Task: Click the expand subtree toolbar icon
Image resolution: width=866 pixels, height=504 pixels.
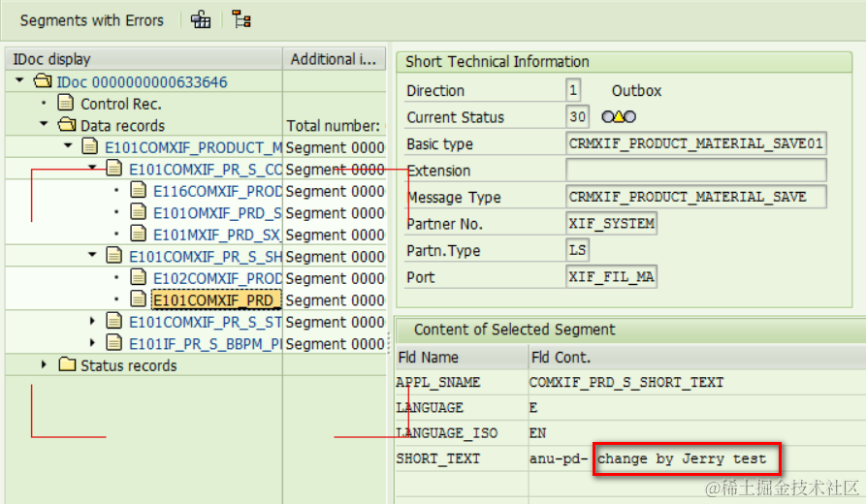Action: pyautogui.click(x=241, y=20)
